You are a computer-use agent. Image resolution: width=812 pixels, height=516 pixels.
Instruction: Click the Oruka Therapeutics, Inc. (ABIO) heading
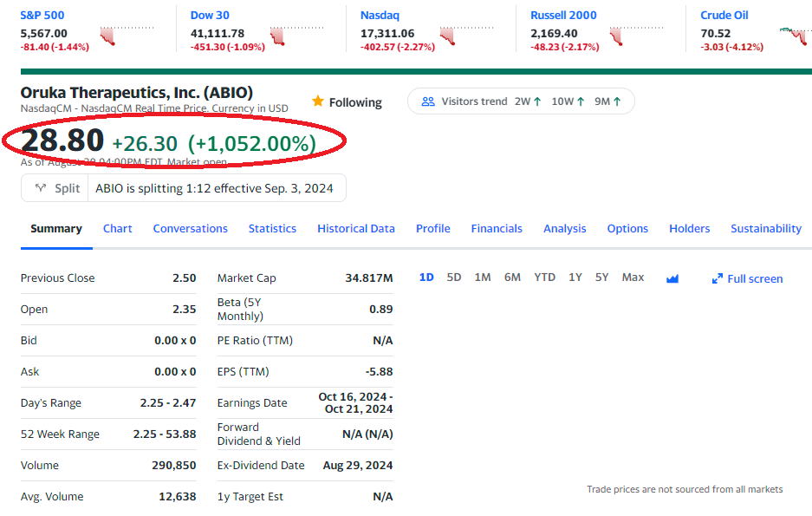pyautogui.click(x=137, y=92)
